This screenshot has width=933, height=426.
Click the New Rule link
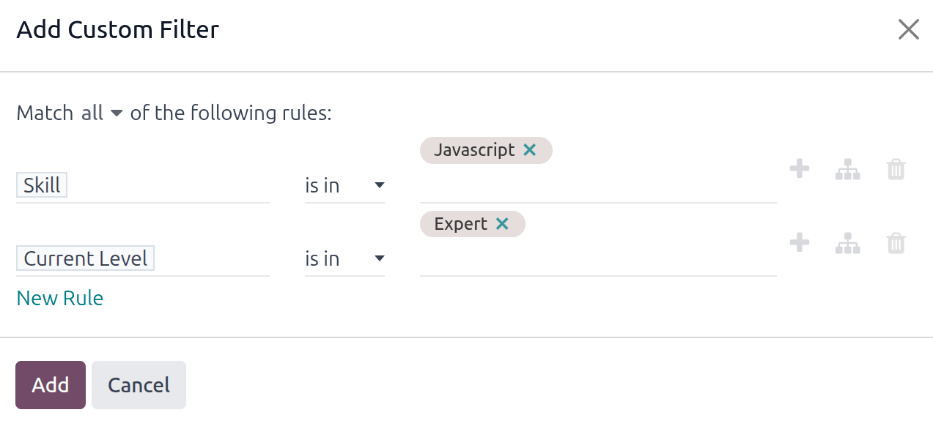pos(60,298)
